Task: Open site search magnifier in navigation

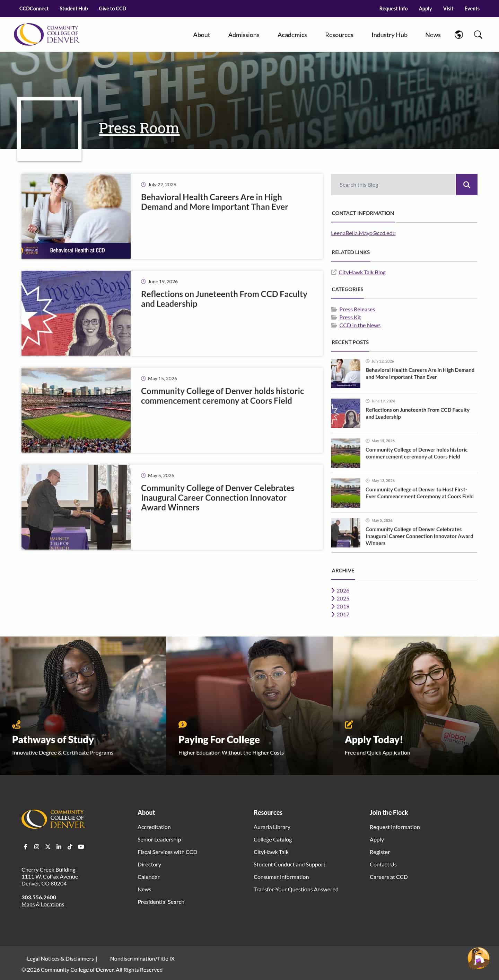Action: 478,35
